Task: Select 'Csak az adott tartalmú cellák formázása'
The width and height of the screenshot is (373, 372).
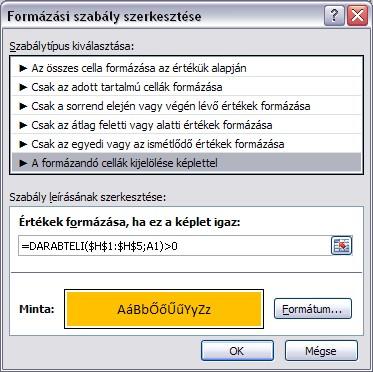Action: click(x=186, y=87)
